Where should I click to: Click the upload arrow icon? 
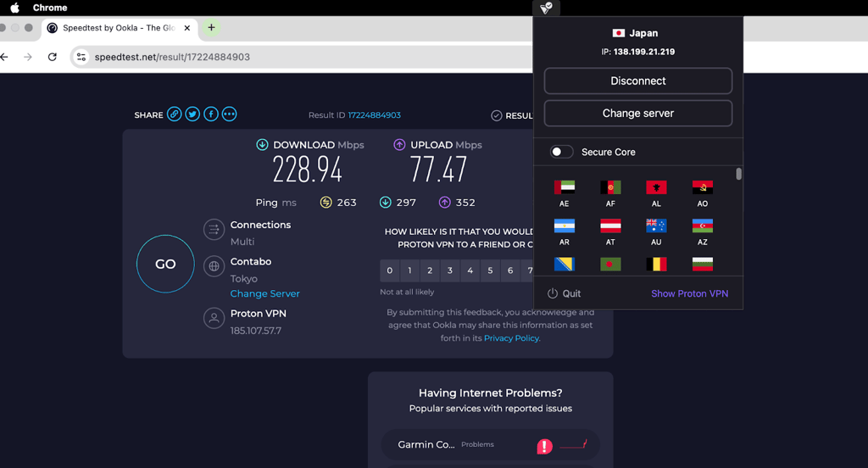[399, 144]
